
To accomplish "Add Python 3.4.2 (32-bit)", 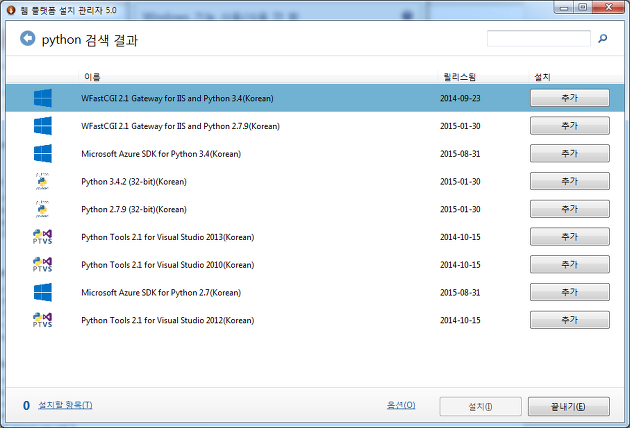I will 570,181.
